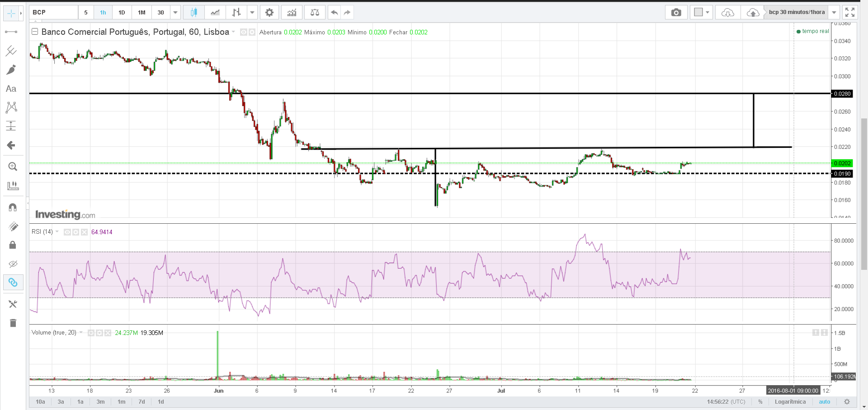
Task: Open the chart properties gear
Action: 269,12
